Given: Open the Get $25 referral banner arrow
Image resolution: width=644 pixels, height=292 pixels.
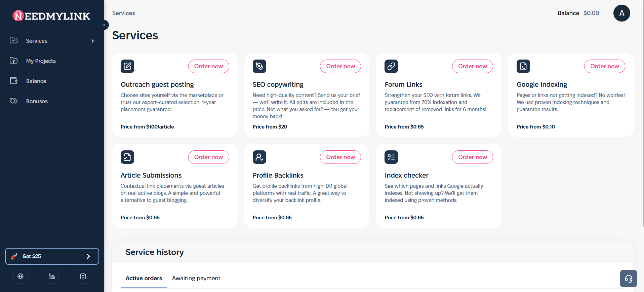Looking at the screenshot, I should [x=88, y=256].
